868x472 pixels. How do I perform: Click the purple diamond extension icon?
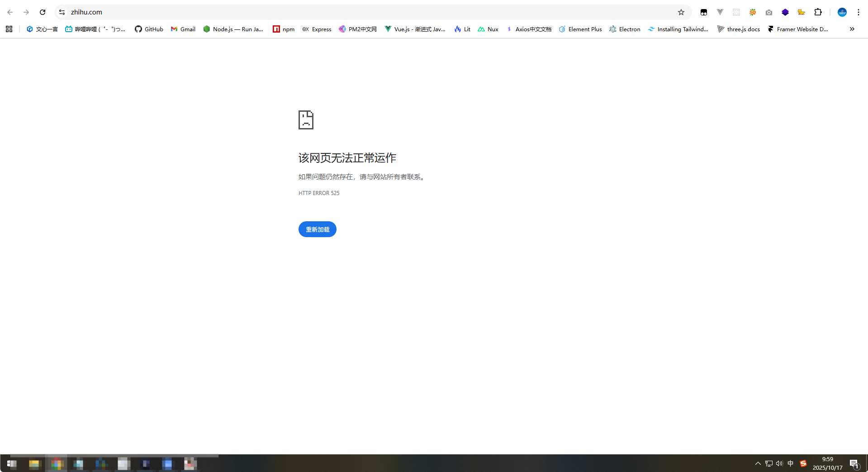pyautogui.click(x=785, y=12)
